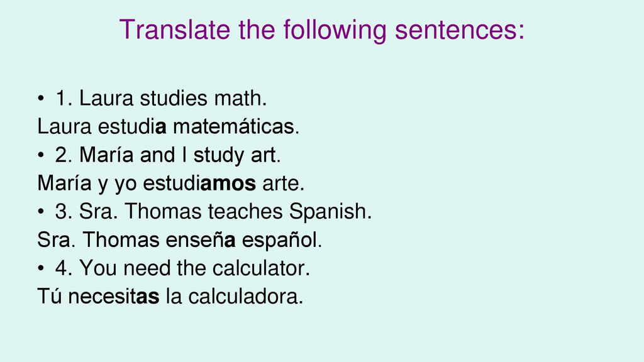
Task: Click the bullet before sentence 3
Action: point(40,212)
